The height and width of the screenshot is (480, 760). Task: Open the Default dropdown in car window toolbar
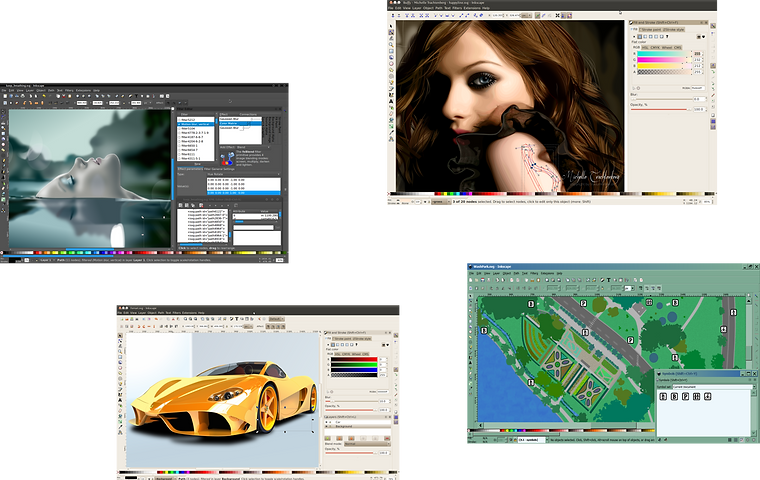(277, 319)
